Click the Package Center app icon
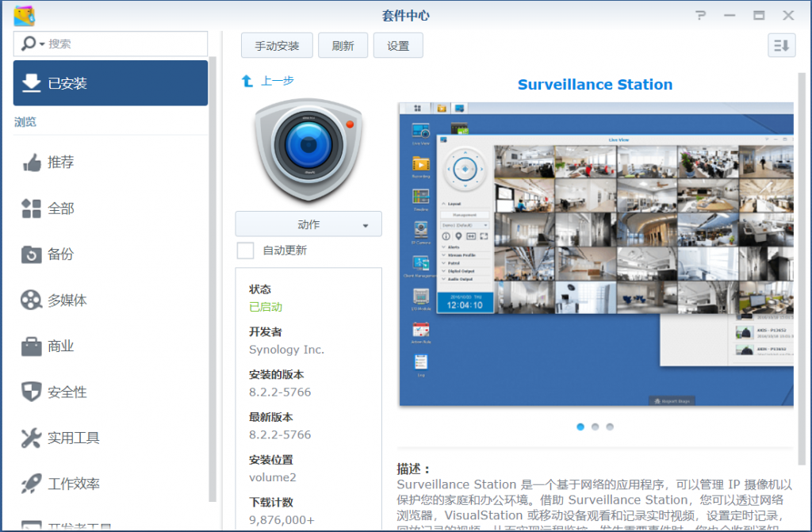The height and width of the screenshot is (532, 812). pos(24,16)
